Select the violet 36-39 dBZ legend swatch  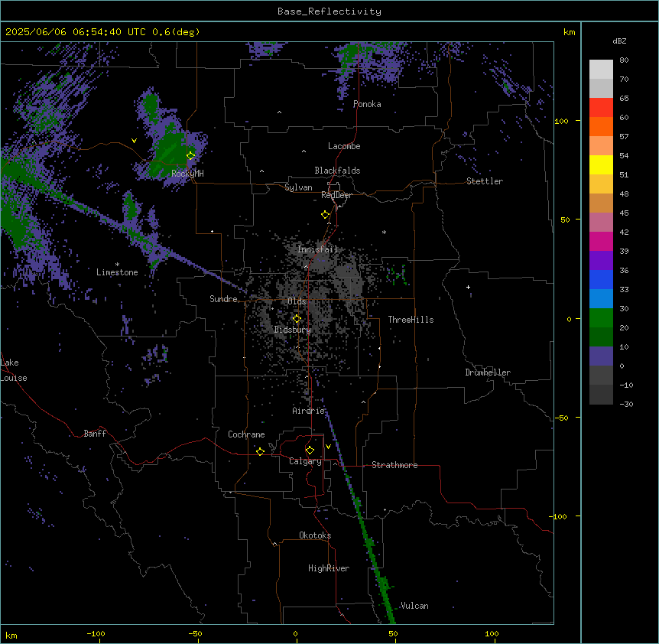pyautogui.click(x=601, y=261)
